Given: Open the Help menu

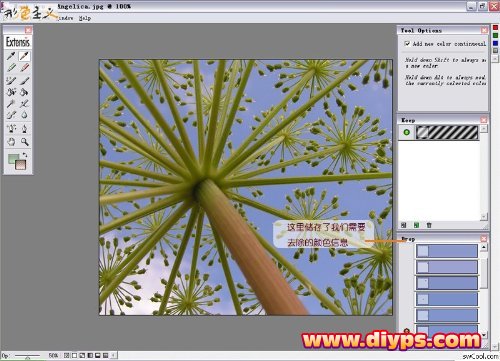Looking at the screenshot, I should click(85, 18).
